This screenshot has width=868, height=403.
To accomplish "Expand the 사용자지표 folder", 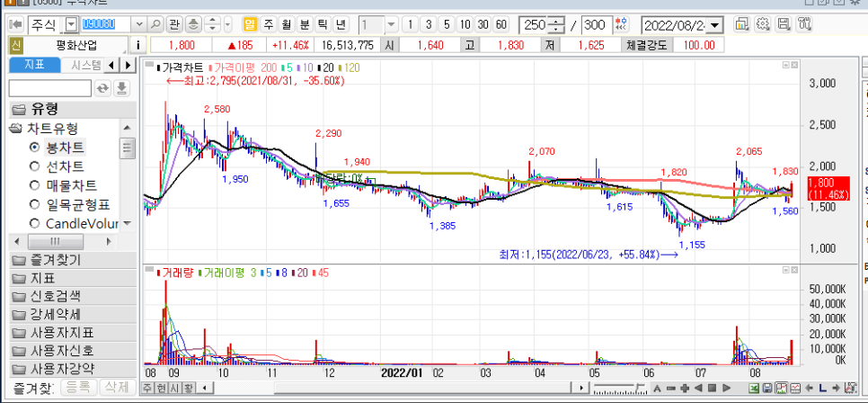I will tap(73, 333).
